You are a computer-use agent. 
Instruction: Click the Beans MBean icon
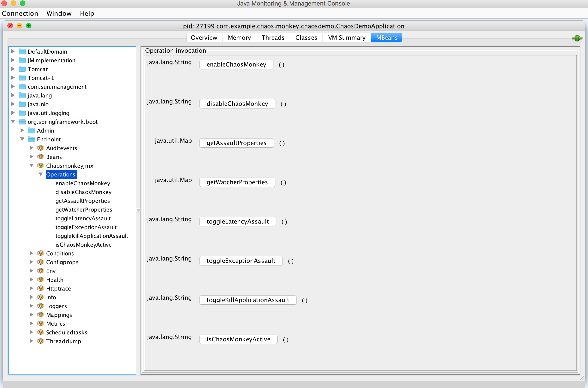pos(40,157)
